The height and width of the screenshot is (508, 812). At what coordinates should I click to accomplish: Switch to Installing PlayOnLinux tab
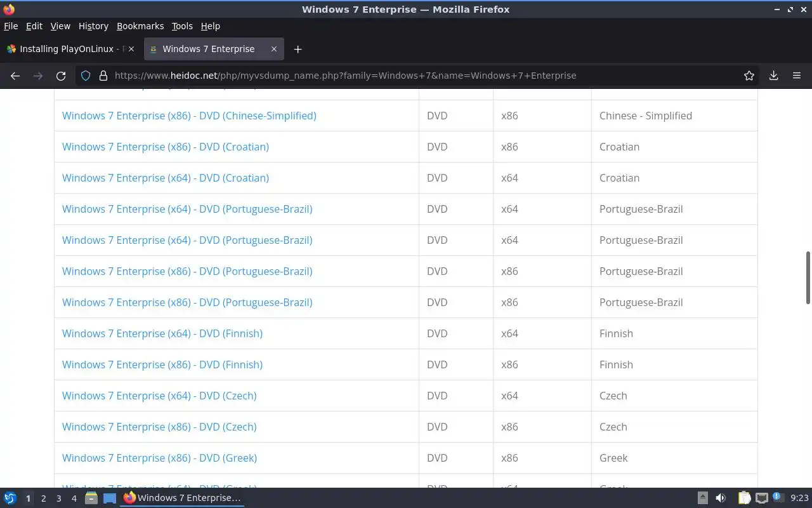tap(72, 49)
